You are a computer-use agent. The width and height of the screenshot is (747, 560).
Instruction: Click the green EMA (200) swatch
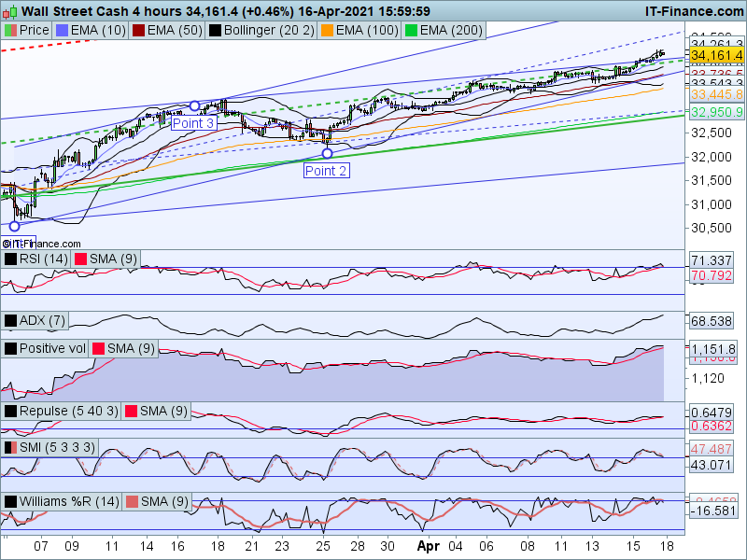click(x=410, y=31)
